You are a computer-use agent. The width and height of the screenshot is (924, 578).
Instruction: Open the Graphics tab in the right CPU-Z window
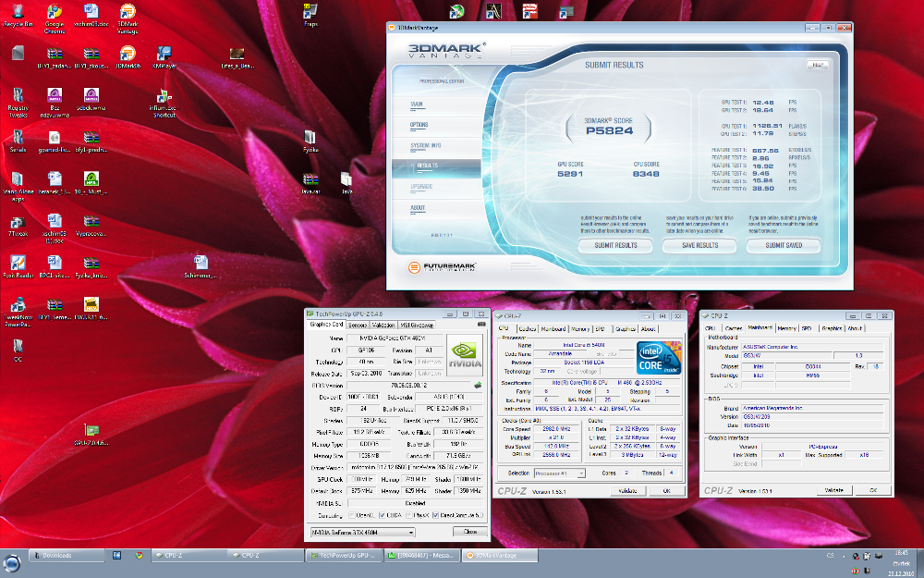coord(832,328)
